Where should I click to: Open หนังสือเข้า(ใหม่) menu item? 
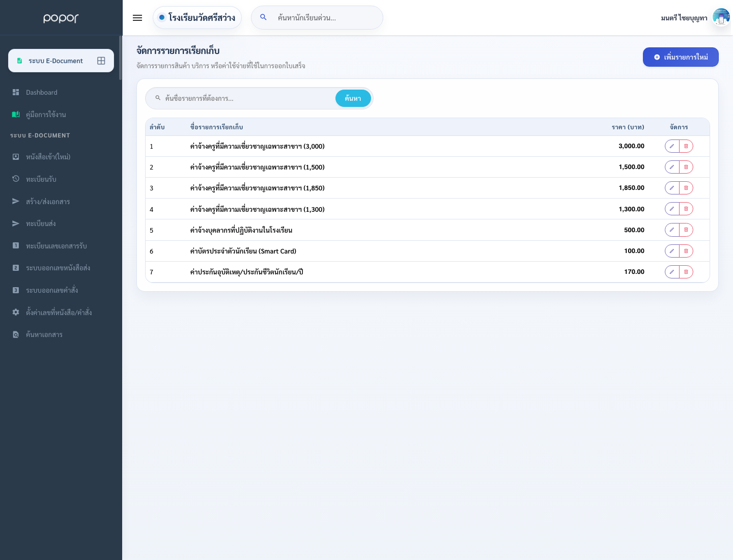point(61,157)
